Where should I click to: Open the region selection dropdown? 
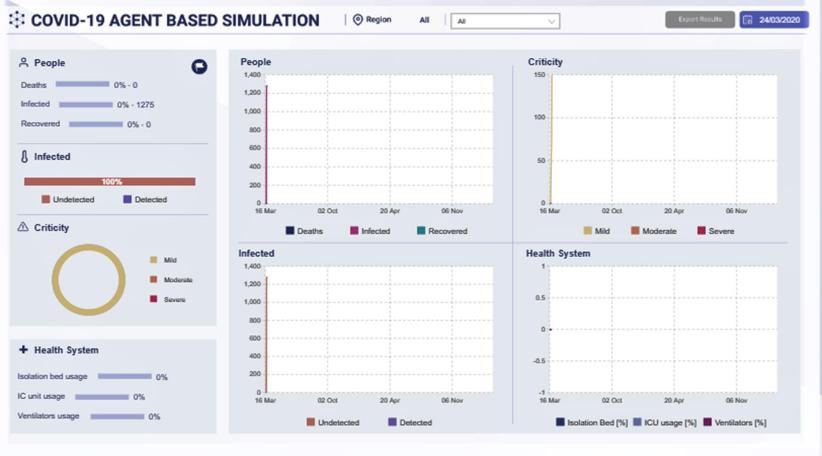point(505,21)
